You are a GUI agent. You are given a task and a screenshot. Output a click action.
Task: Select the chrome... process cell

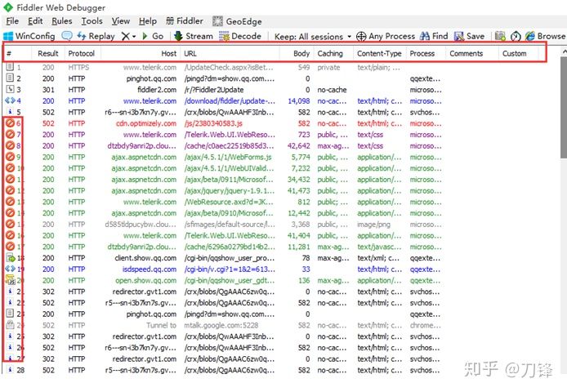pos(425,326)
